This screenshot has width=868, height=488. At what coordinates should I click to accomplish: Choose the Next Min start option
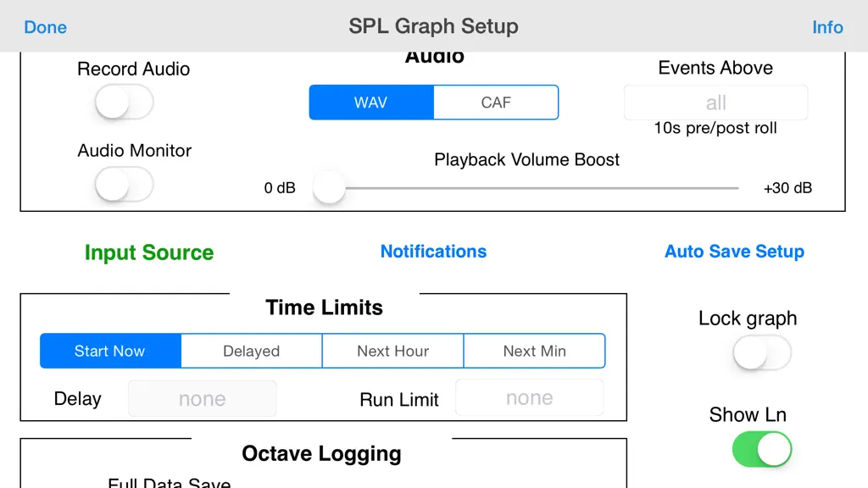(534, 351)
